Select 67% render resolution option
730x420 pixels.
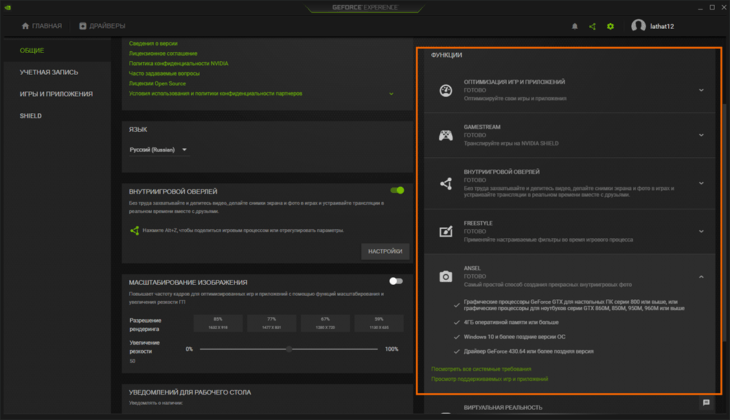325,323
